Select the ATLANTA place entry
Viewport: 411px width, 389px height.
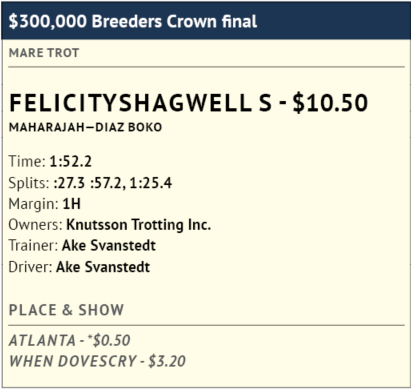click(x=42, y=340)
